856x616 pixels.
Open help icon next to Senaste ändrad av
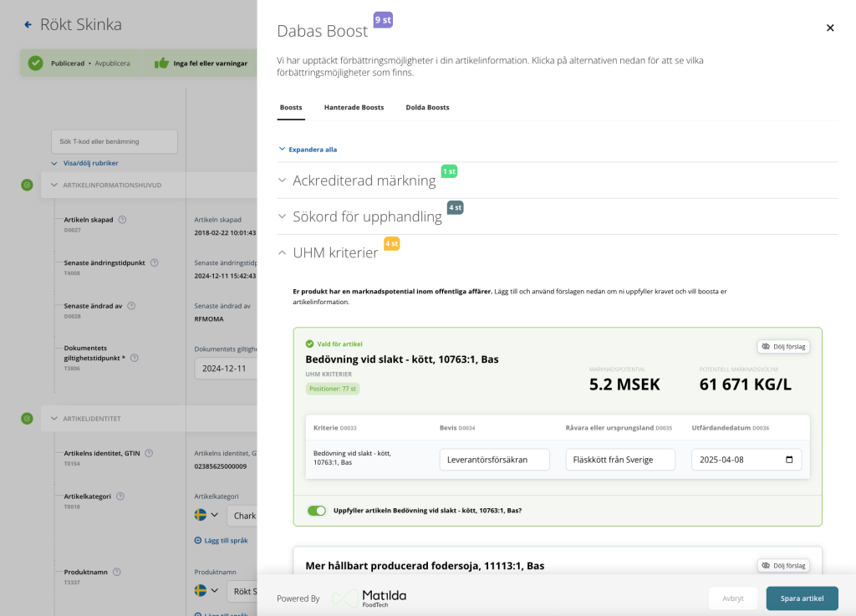pyautogui.click(x=131, y=306)
